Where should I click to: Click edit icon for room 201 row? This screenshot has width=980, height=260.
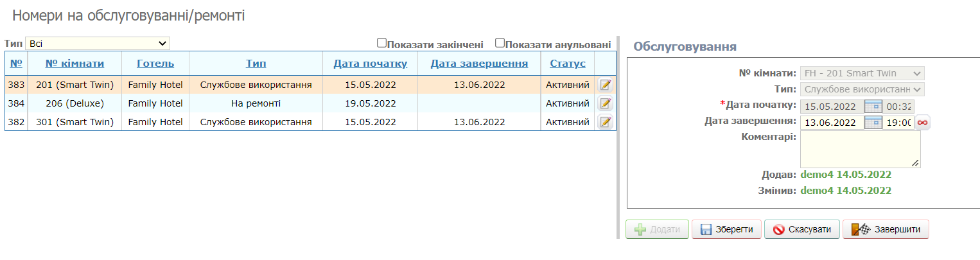(605, 85)
